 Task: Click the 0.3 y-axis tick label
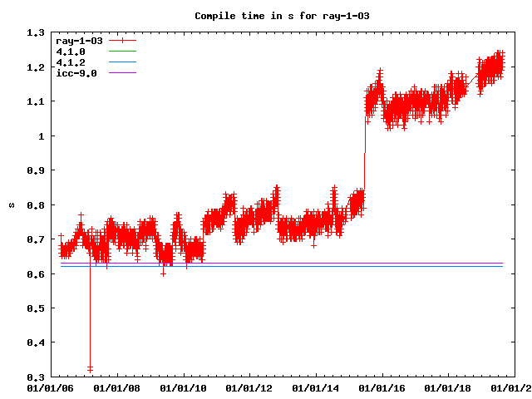[x=35, y=377]
